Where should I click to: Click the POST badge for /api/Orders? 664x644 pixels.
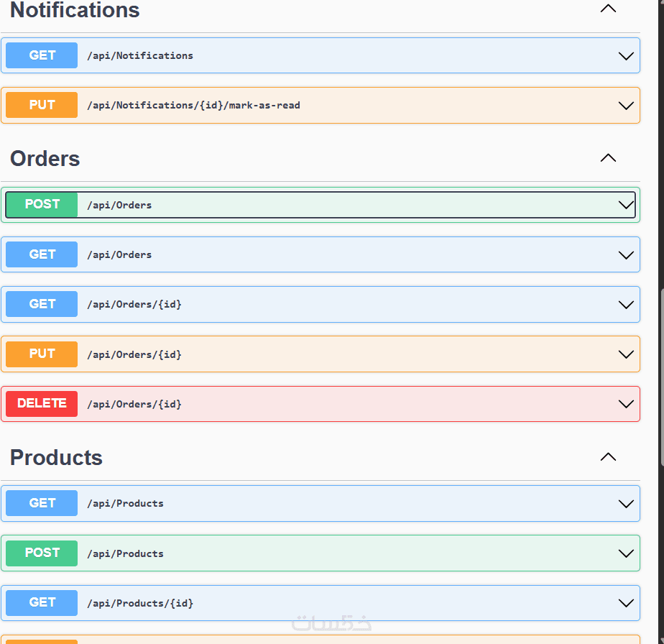pos(42,205)
